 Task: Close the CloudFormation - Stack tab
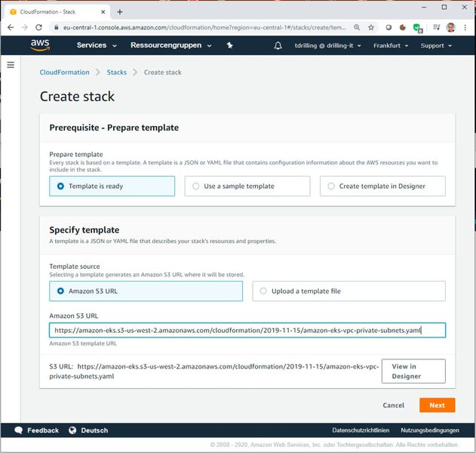103,12
